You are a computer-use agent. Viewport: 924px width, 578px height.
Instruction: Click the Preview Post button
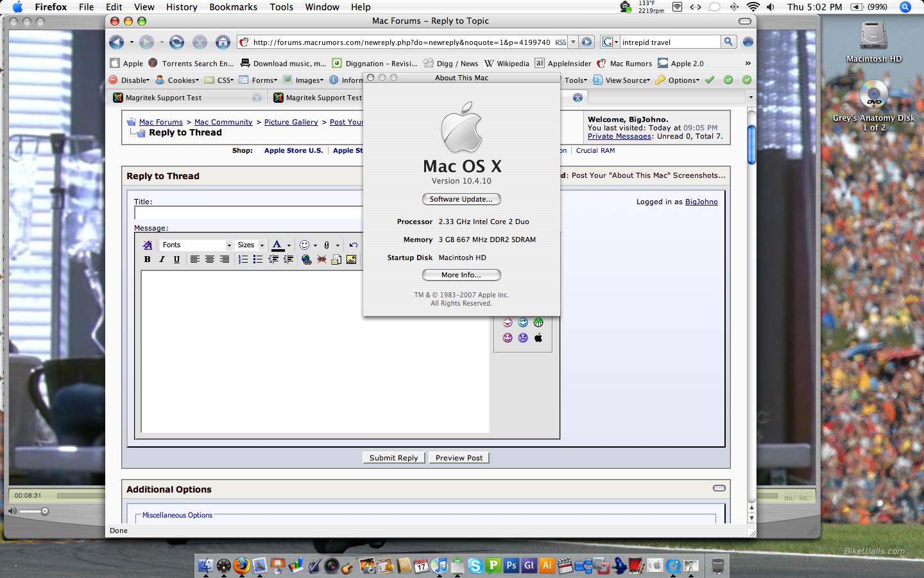pyautogui.click(x=459, y=458)
